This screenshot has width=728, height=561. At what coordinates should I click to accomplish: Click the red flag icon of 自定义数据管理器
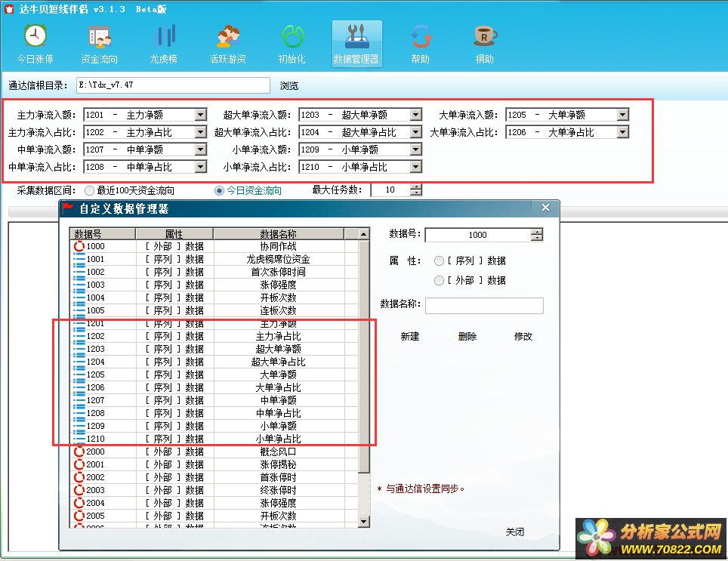click(x=68, y=208)
